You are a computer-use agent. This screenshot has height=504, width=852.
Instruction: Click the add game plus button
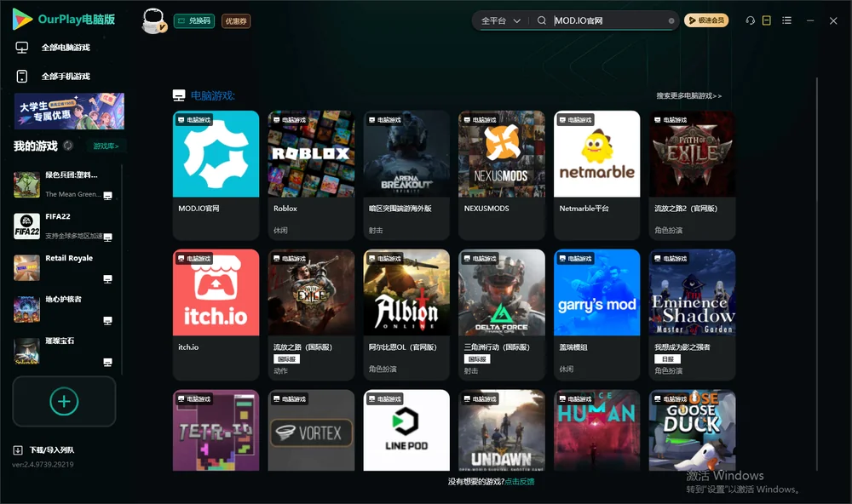64,401
